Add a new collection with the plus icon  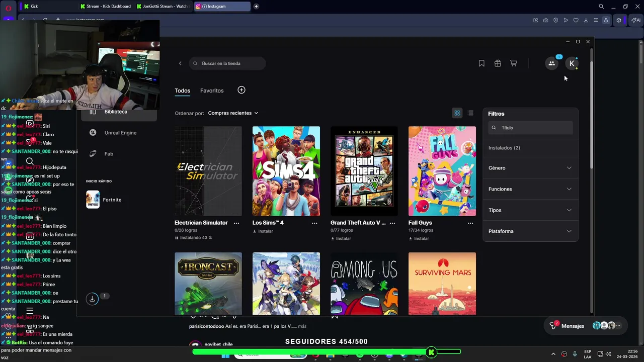(x=242, y=90)
